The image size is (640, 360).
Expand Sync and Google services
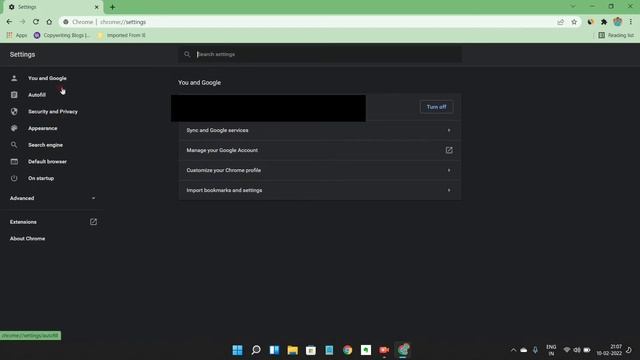coord(320,130)
